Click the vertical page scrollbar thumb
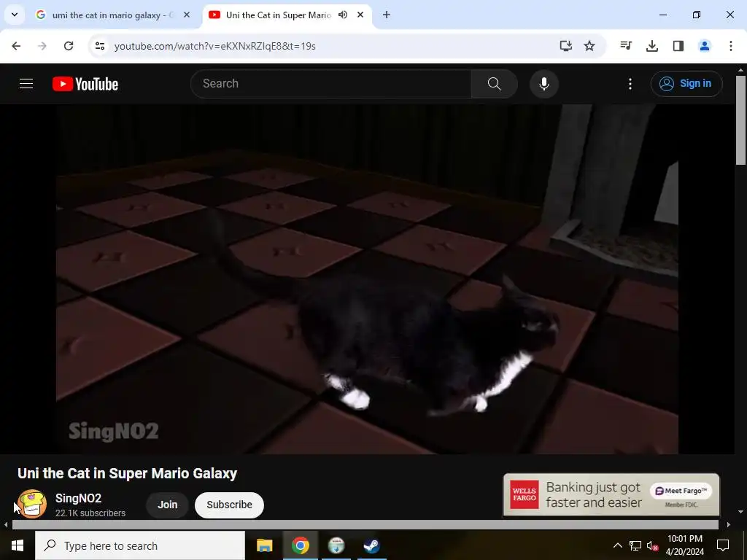Screen dimensions: 747x560 click(740, 120)
